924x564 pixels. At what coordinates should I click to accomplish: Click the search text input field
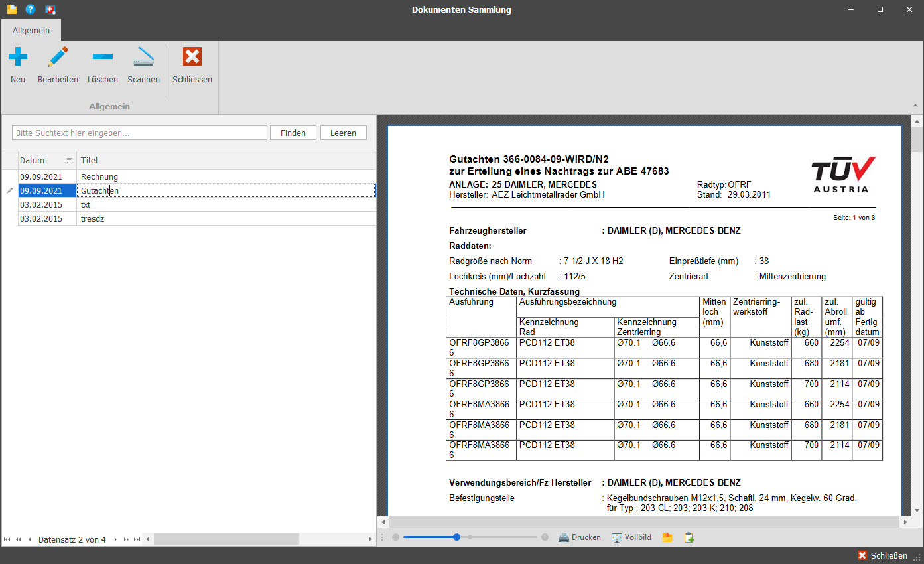pos(139,133)
